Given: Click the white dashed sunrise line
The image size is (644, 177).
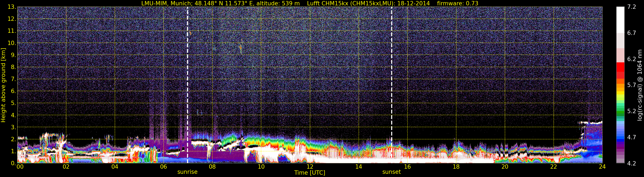Looking at the screenshot, I should 187,85.
